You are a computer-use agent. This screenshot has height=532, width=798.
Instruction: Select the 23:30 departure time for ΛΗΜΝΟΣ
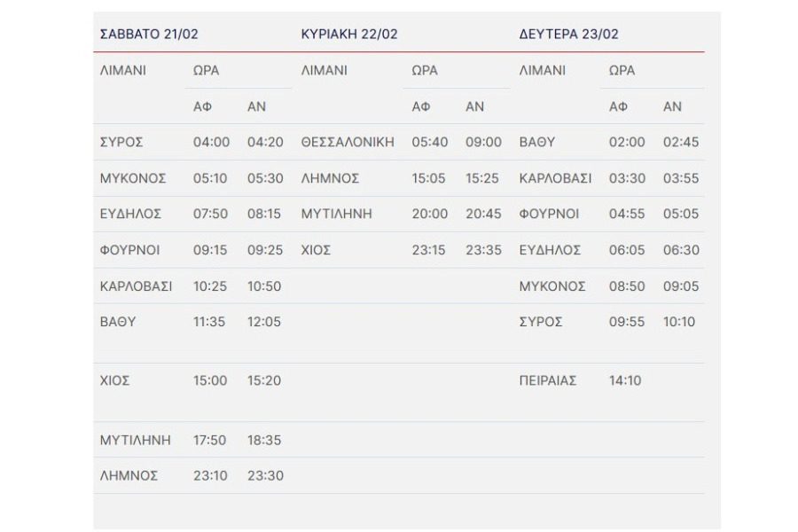point(265,475)
